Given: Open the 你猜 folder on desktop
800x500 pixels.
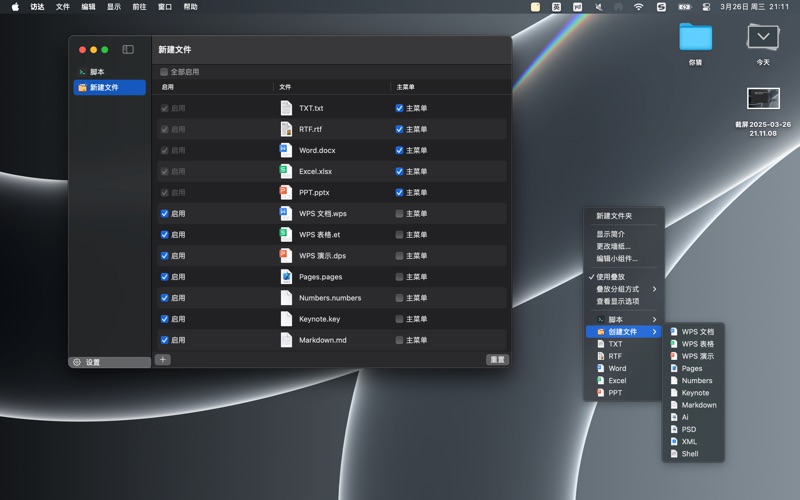Looking at the screenshot, I should tap(695, 37).
